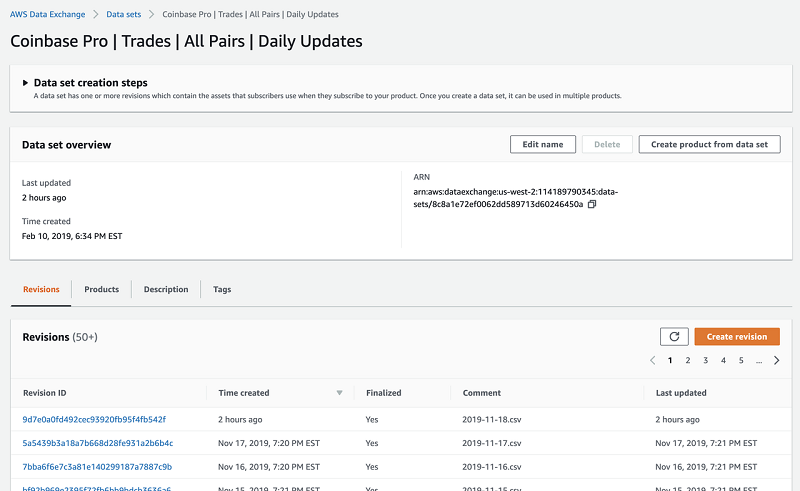Sort by Time created descending arrow

[339, 393]
